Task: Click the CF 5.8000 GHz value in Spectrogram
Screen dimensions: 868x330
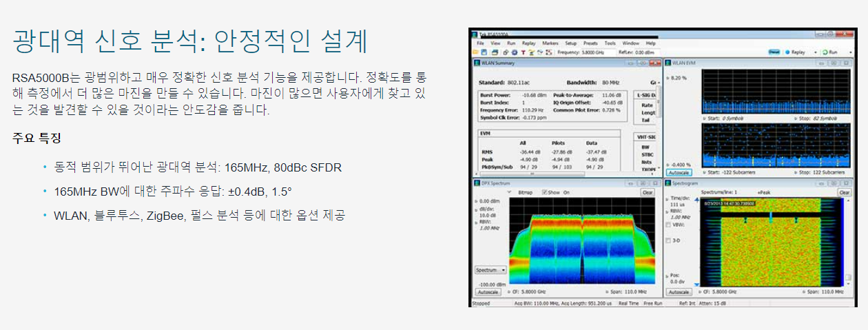Action: coord(724,291)
